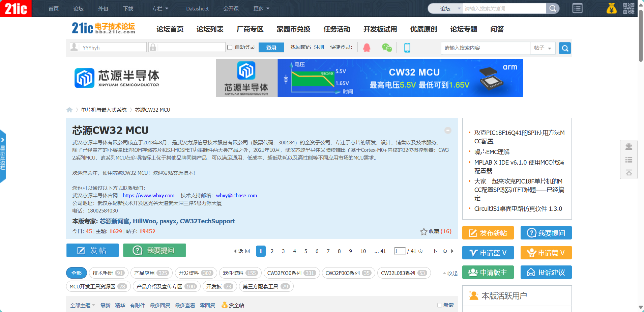This screenshot has width=644, height=312.
Task: Open the list icon in top bar
Action: coord(577,8)
